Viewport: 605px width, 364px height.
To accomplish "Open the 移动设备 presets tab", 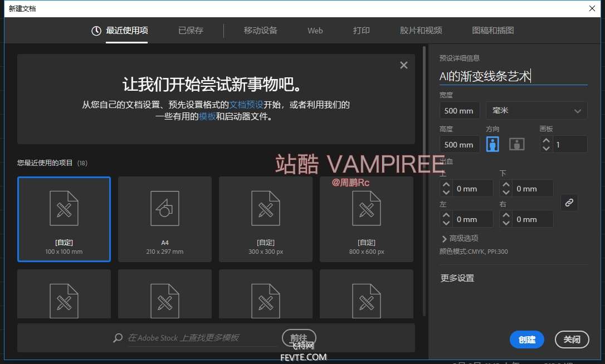I will pyautogui.click(x=261, y=31).
